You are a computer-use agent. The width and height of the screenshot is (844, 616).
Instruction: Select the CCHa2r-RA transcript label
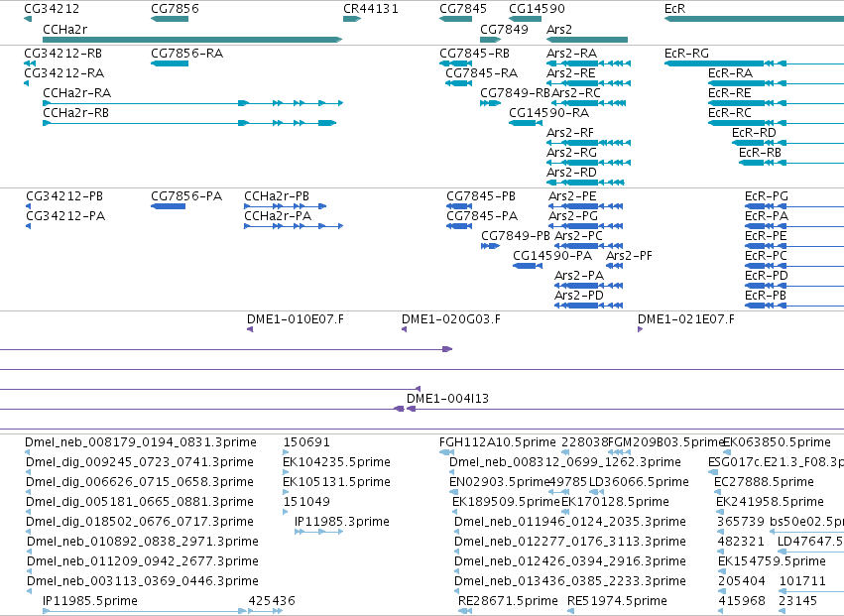tap(77, 92)
